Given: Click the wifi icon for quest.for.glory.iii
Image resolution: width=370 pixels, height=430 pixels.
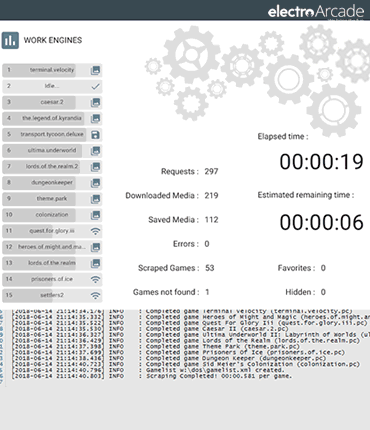Looking at the screenshot, I should [95, 231].
